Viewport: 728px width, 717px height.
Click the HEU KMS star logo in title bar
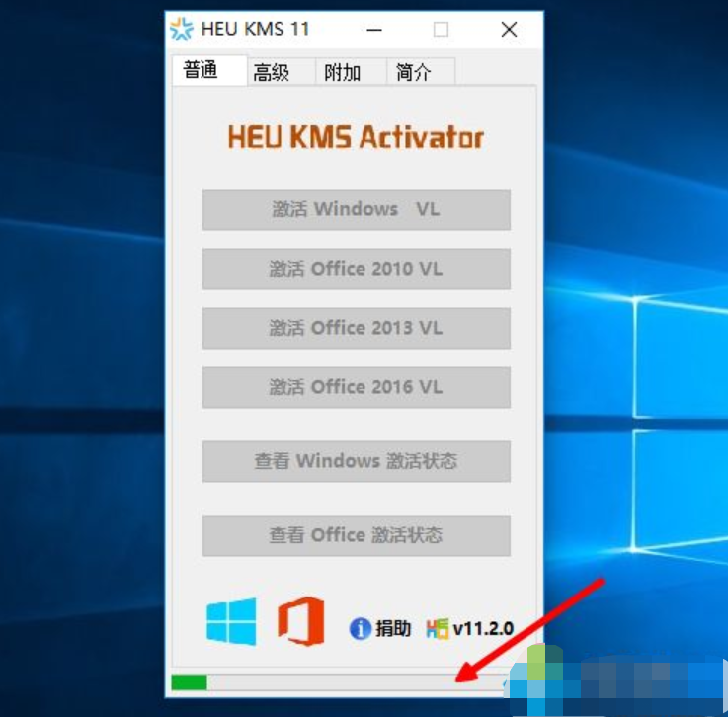tap(181, 29)
